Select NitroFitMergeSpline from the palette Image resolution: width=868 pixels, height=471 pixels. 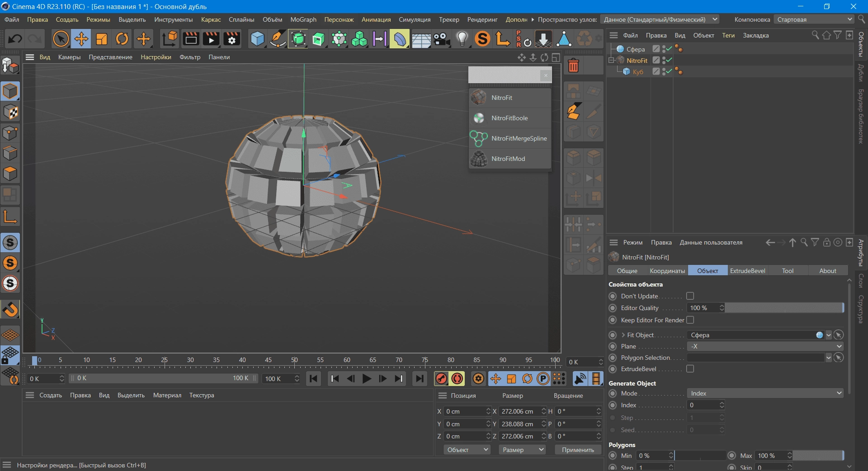pyautogui.click(x=510, y=138)
